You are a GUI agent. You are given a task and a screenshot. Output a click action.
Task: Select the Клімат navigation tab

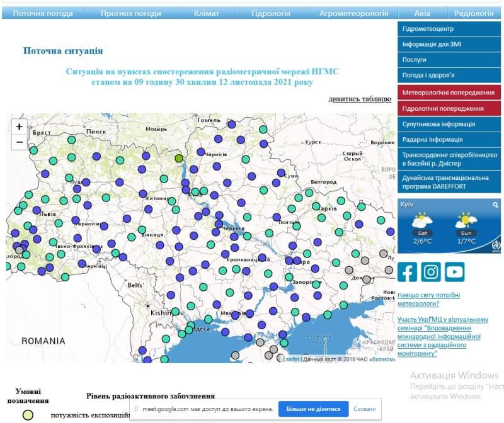tap(206, 13)
